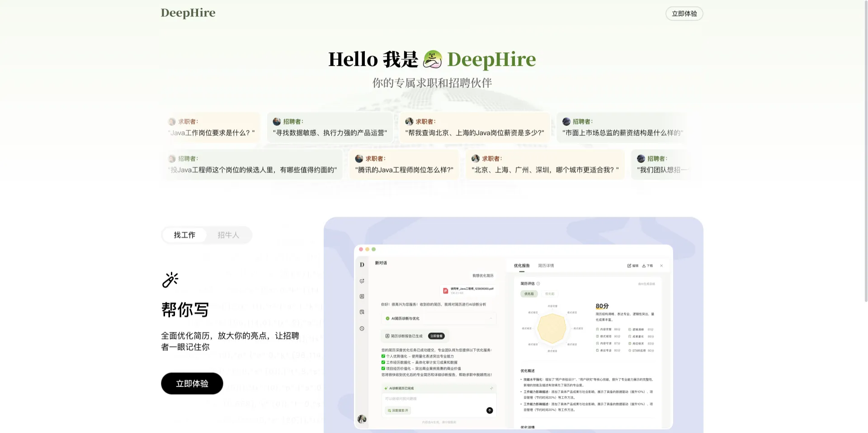Open the resume icon in the preview sidebar

362,296
